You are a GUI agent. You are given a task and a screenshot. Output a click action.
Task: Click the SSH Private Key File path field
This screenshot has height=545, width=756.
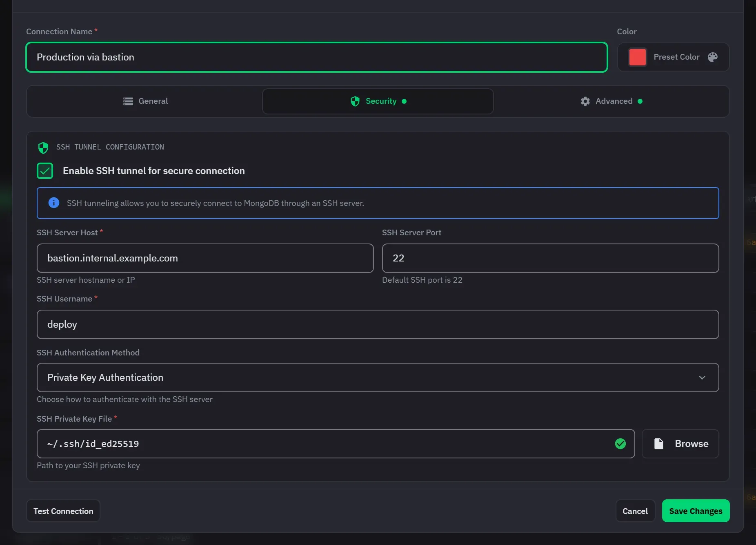tap(336, 444)
